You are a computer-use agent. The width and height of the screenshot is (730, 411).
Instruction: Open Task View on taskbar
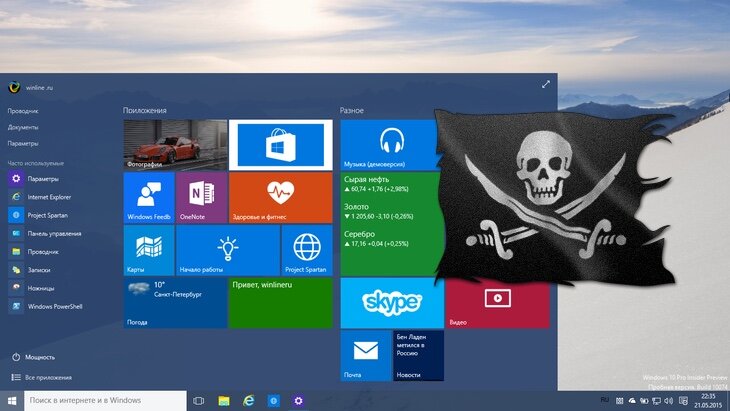point(199,401)
